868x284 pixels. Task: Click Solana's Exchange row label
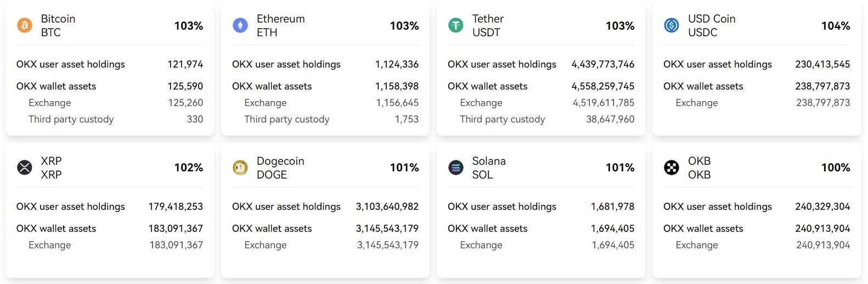(481, 245)
